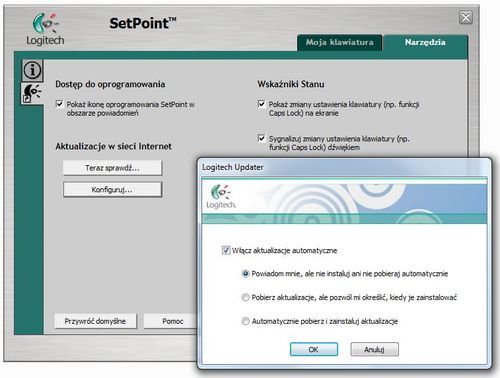Click the Logitech Updater title bar
Viewport: 500px width, 378px height.
pos(344,167)
